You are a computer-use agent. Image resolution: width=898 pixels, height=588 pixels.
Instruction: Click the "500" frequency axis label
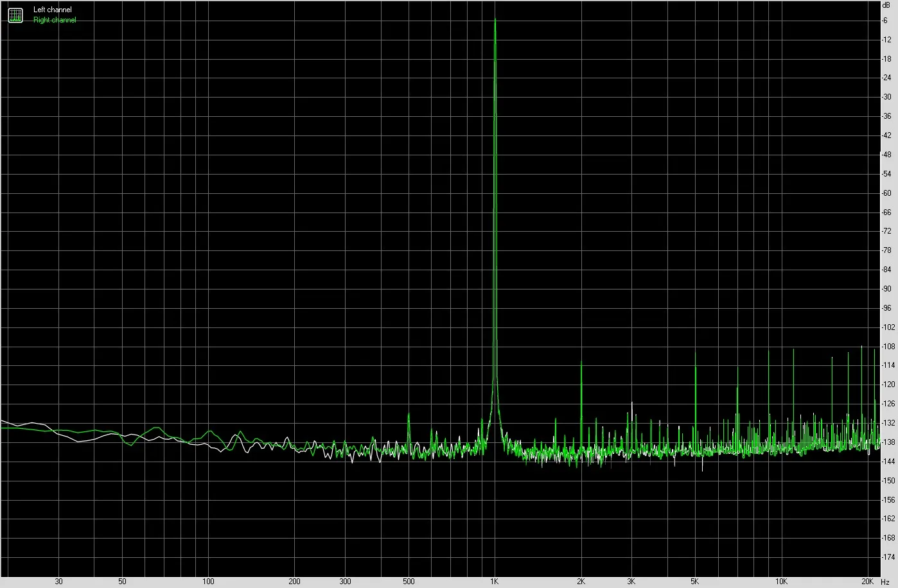(409, 582)
